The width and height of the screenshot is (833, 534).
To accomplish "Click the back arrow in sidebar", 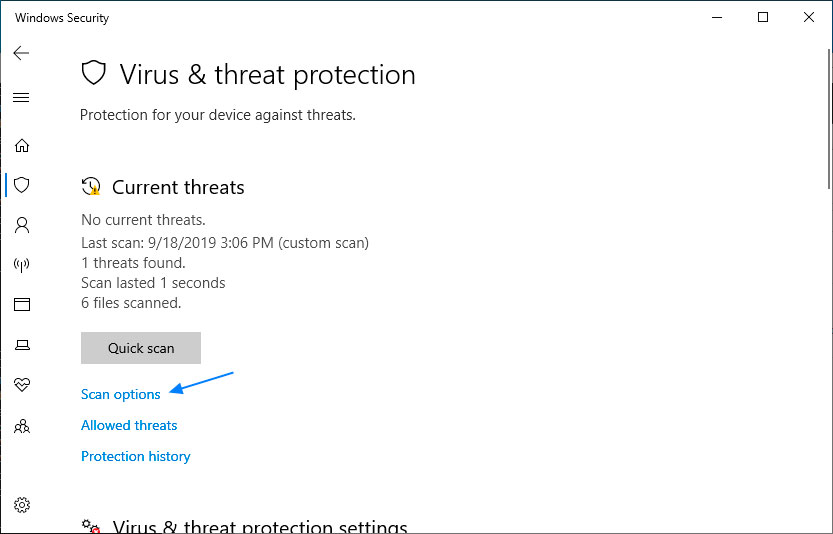I will (x=21, y=53).
